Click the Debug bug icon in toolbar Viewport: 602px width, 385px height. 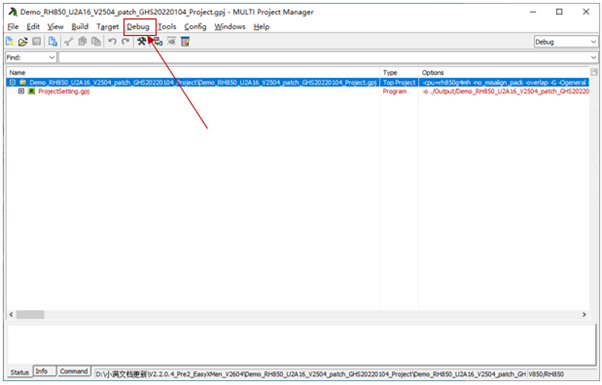click(171, 41)
